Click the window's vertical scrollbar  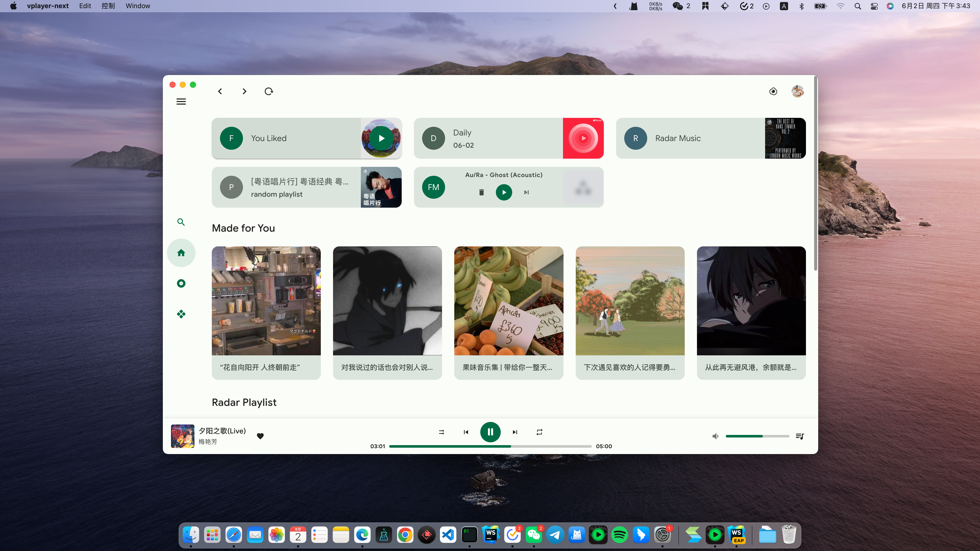(815, 173)
